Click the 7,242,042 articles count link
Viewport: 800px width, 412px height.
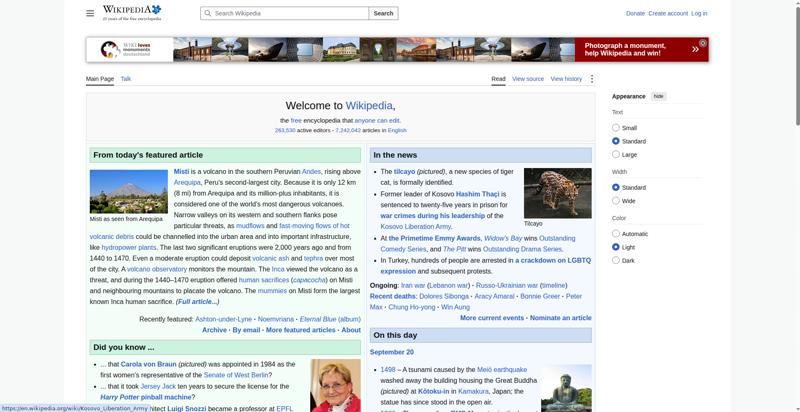pos(348,131)
